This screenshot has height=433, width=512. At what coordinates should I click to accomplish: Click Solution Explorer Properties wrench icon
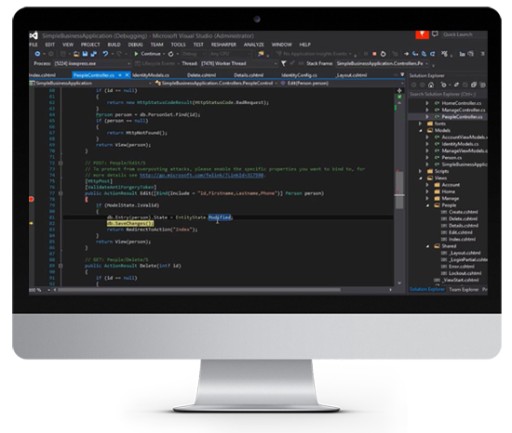click(x=456, y=85)
